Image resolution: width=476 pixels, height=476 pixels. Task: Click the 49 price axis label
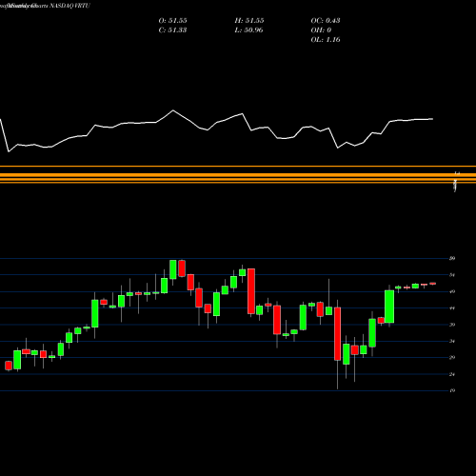click(x=452, y=291)
